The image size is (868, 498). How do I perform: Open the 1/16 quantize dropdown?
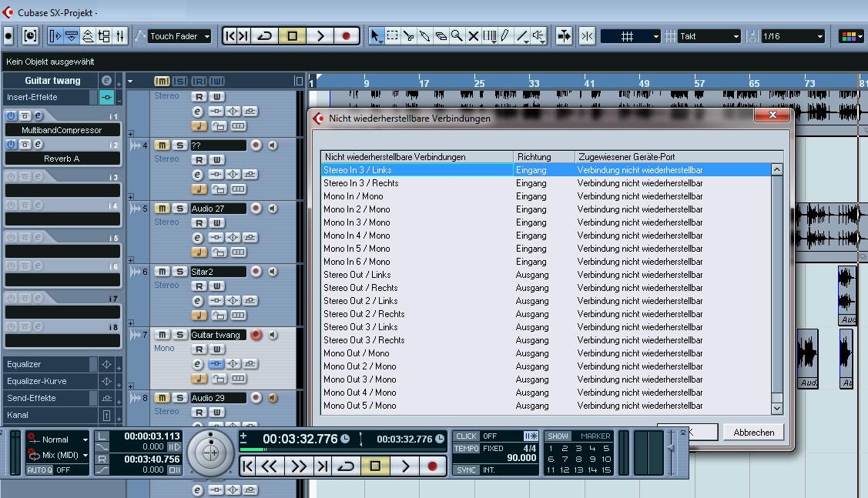click(x=793, y=36)
